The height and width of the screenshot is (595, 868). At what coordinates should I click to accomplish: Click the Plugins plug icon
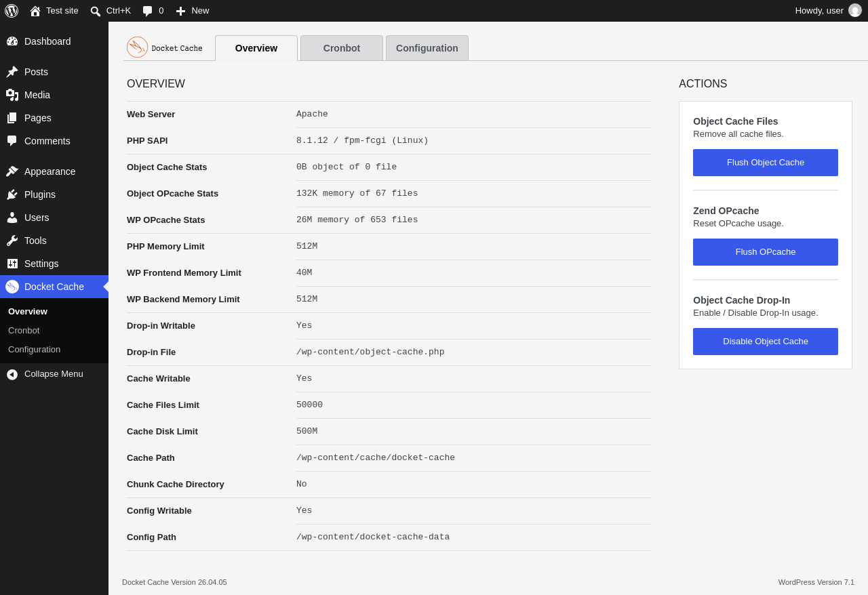tap(12, 194)
